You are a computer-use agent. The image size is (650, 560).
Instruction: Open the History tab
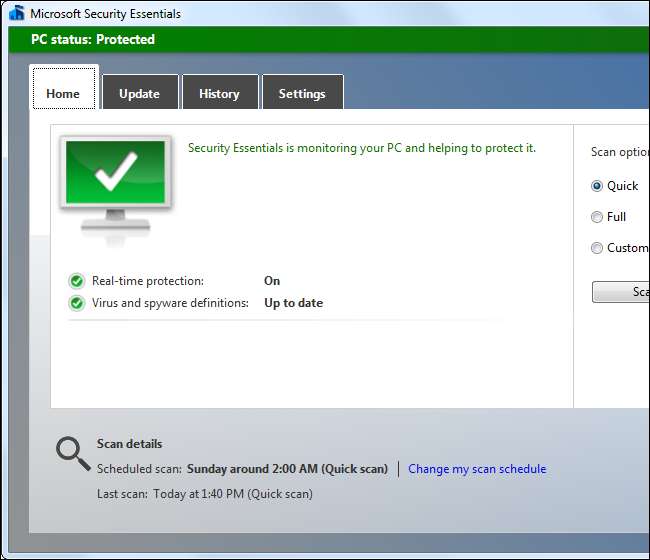[x=220, y=92]
